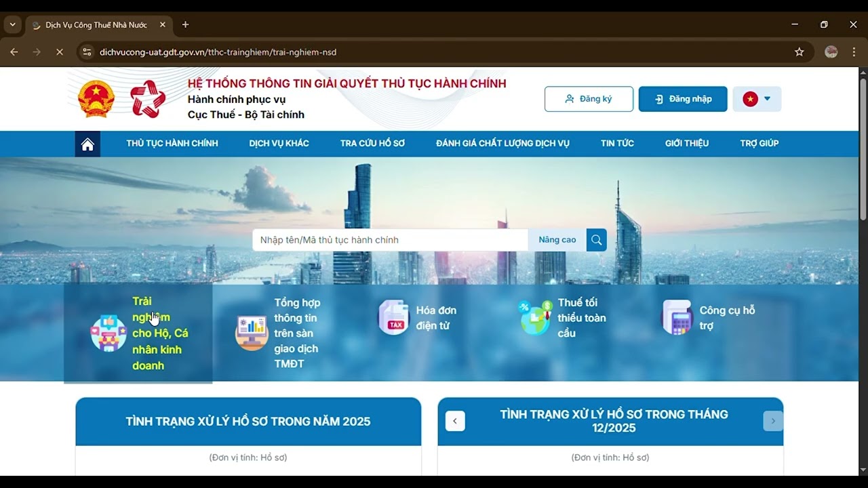View site information icon in address bar

[85, 52]
